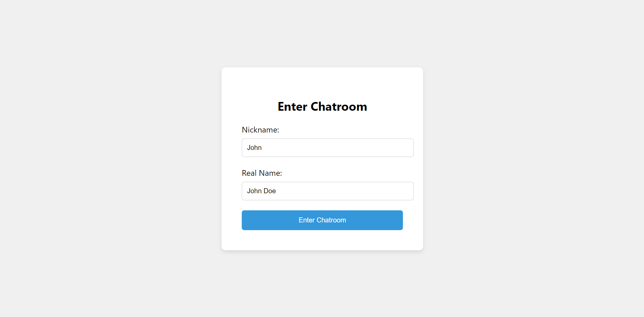Click the button text "Enter Chatroom"
The height and width of the screenshot is (317, 644).
coord(322,220)
